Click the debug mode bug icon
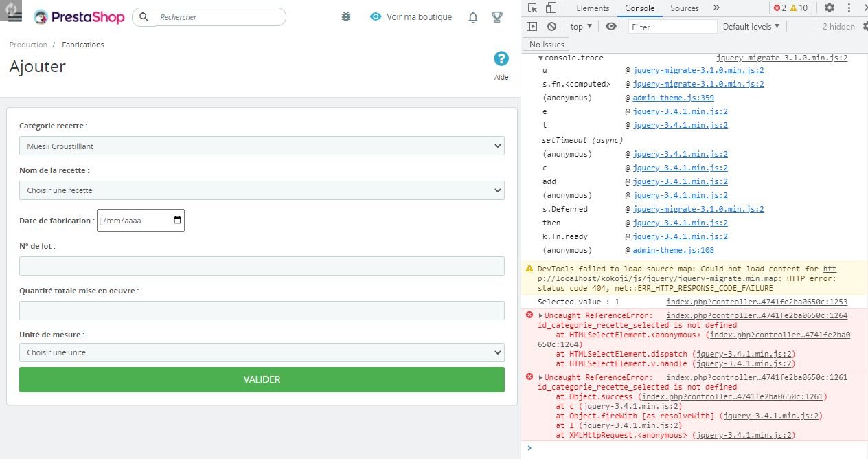This screenshot has width=868, height=459. [346, 17]
